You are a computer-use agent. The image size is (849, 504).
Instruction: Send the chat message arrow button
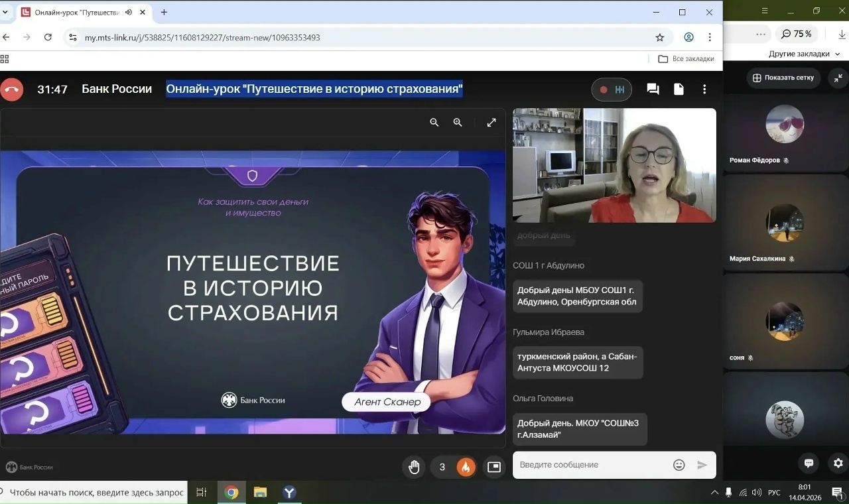pos(702,465)
